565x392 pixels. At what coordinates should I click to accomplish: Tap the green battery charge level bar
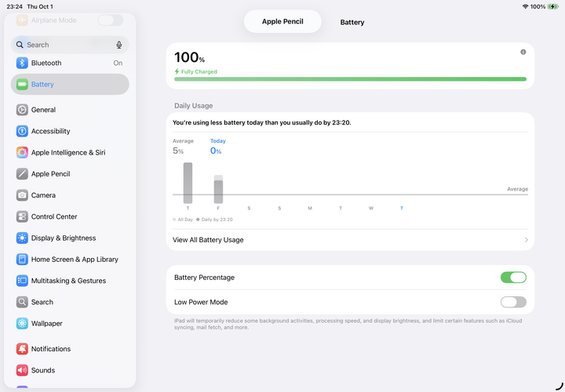pos(350,79)
